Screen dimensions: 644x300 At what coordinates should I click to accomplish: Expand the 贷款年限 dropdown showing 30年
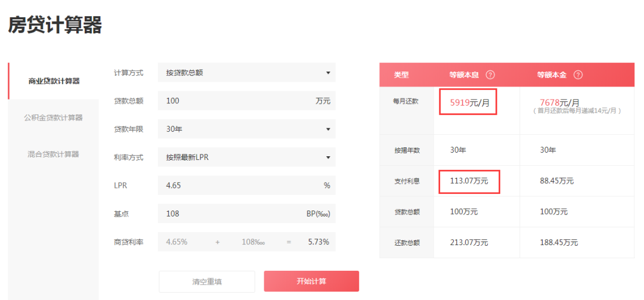pos(246,129)
